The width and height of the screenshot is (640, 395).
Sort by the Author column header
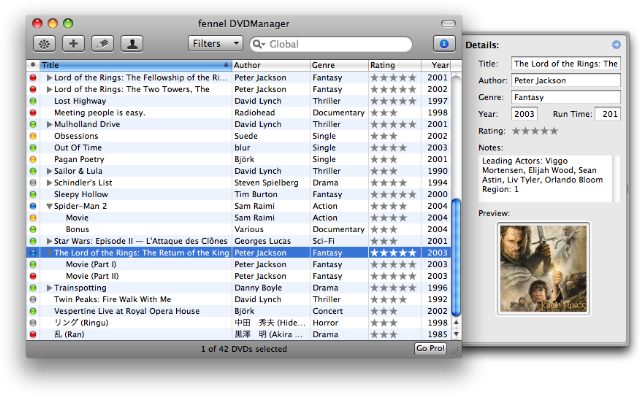pyautogui.click(x=271, y=65)
